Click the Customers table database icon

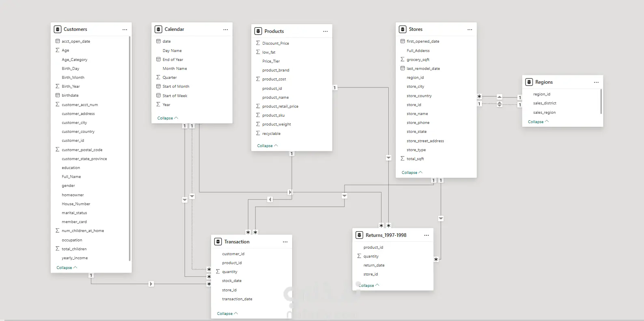(x=58, y=29)
